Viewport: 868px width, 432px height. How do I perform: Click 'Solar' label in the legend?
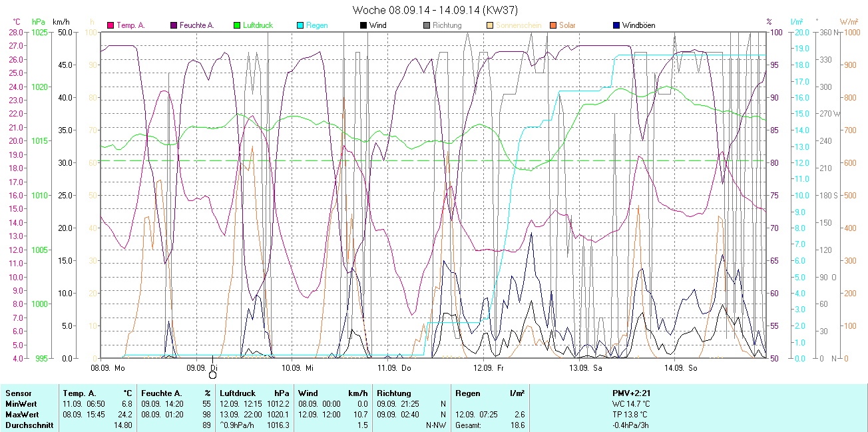[567, 25]
